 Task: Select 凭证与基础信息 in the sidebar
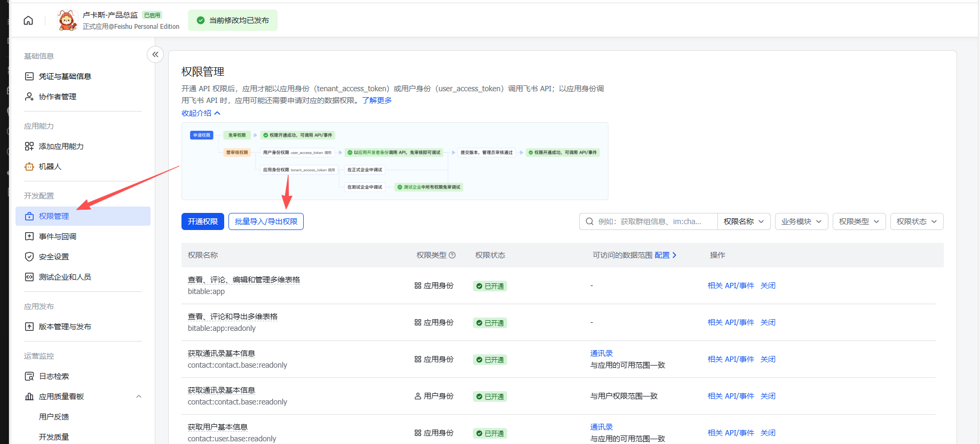[x=65, y=76]
